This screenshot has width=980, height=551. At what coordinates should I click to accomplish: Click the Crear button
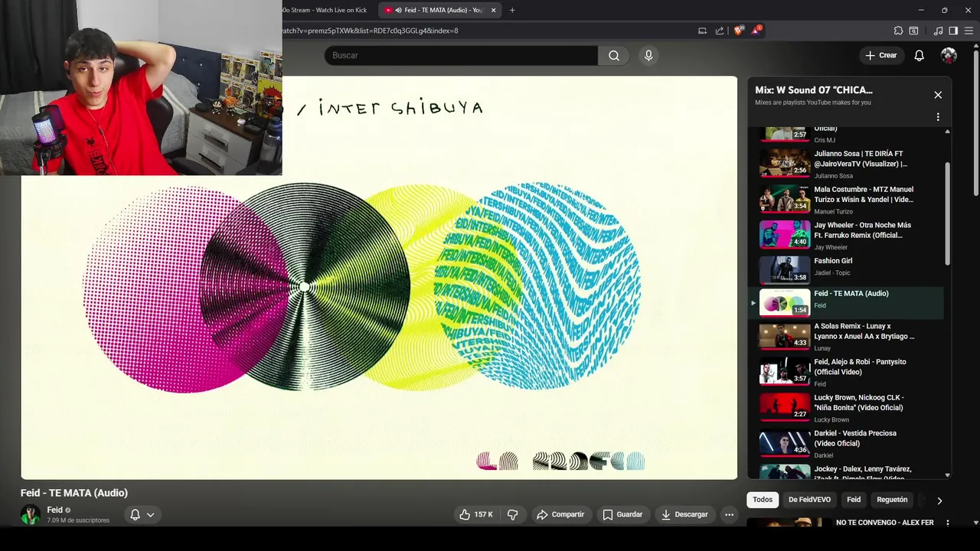tap(881, 55)
